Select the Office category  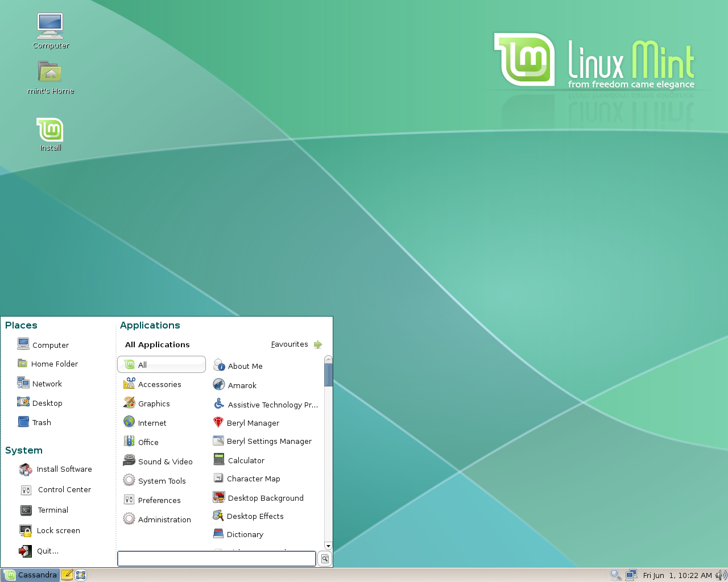pos(140,442)
